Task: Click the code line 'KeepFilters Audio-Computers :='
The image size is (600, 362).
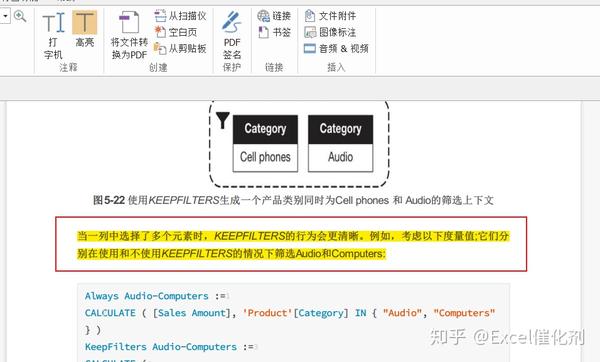Action: [171, 347]
